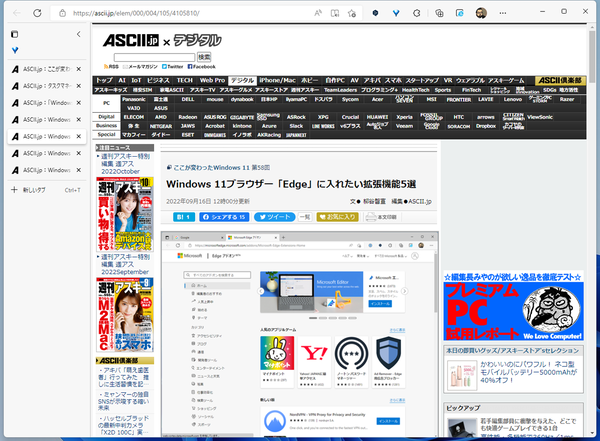The height and width of the screenshot is (441, 600).
Task: Close the ASCII.jp：「Window tab
Action: (x=78, y=103)
